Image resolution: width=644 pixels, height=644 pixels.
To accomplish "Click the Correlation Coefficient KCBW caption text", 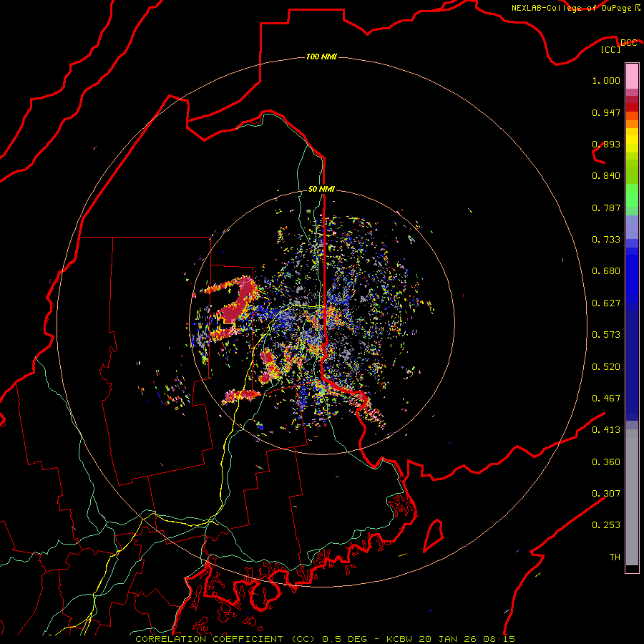I will click(x=325, y=639).
